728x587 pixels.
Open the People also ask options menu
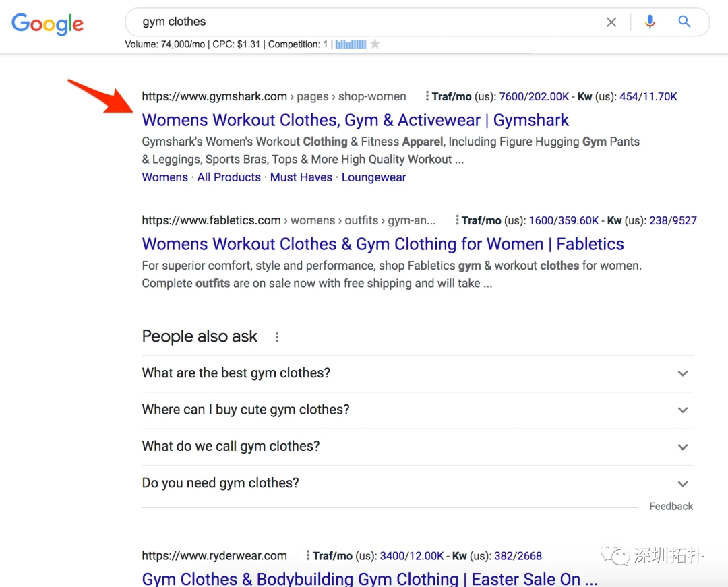coord(277,337)
